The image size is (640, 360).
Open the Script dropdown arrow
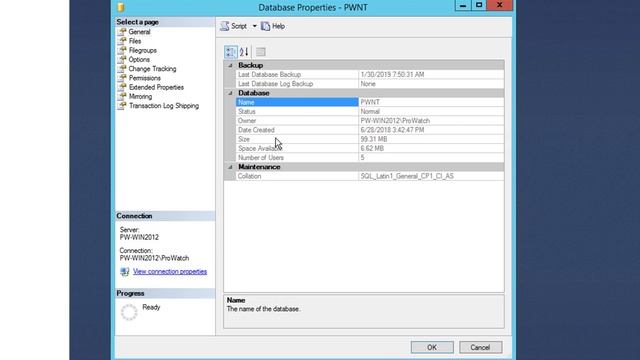tap(254, 26)
